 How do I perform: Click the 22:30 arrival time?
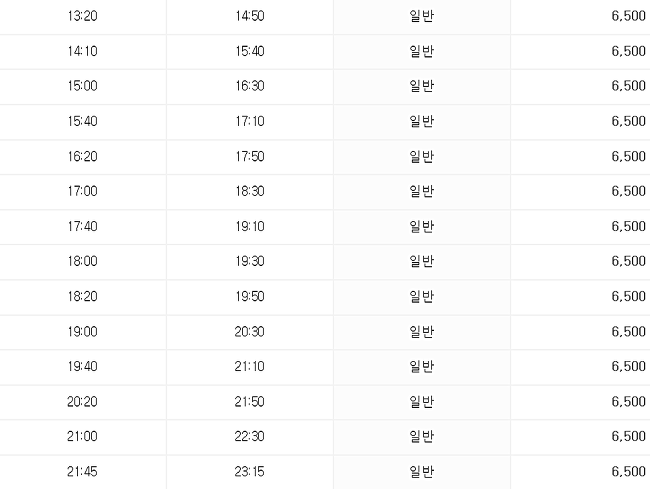click(x=250, y=437)
